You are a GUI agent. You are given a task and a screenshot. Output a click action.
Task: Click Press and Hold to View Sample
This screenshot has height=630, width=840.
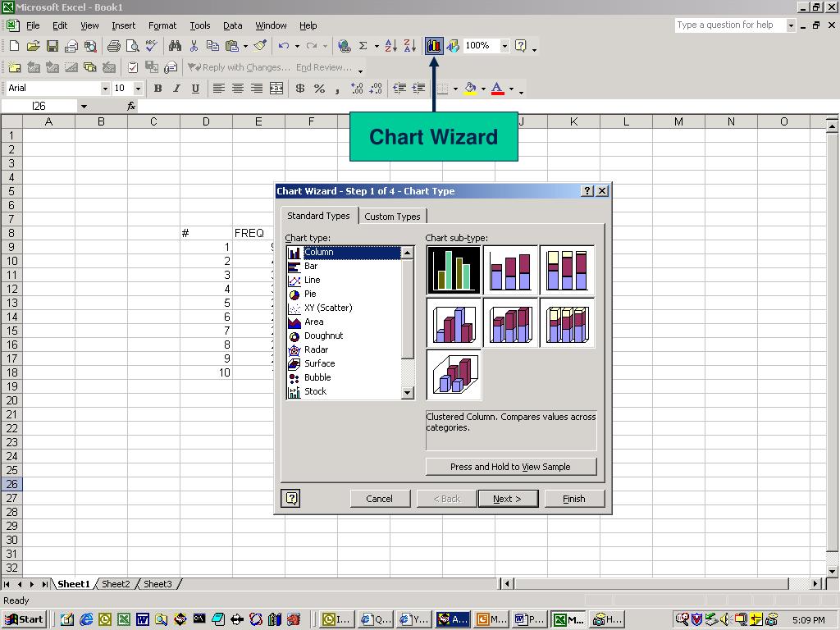click(x=510, y=467)
